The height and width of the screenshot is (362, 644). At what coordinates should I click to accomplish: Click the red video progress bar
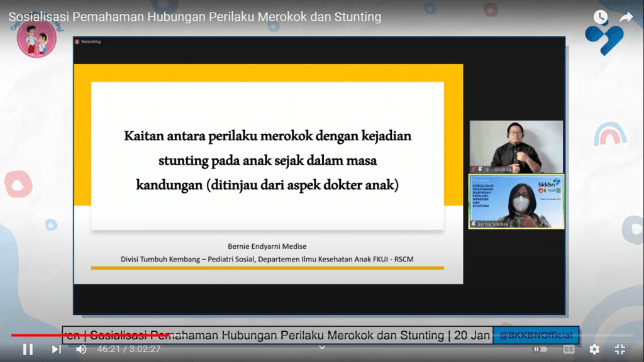point(91,336)
